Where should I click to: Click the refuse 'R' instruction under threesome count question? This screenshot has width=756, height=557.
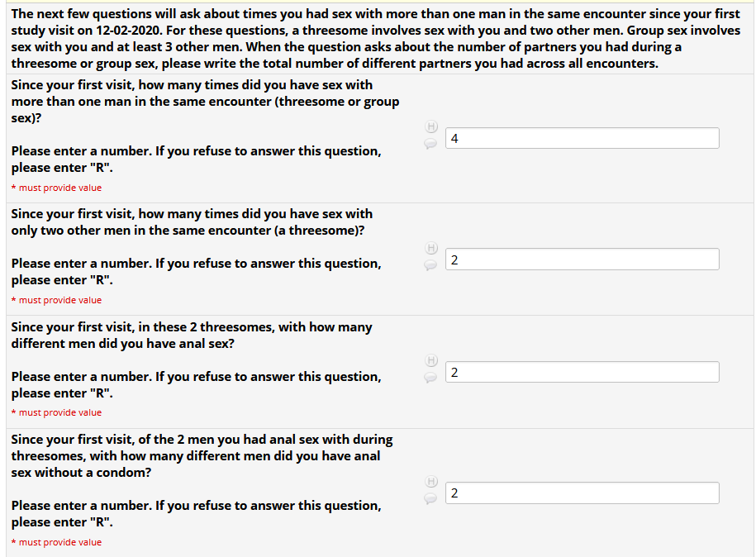coord(196,271)
